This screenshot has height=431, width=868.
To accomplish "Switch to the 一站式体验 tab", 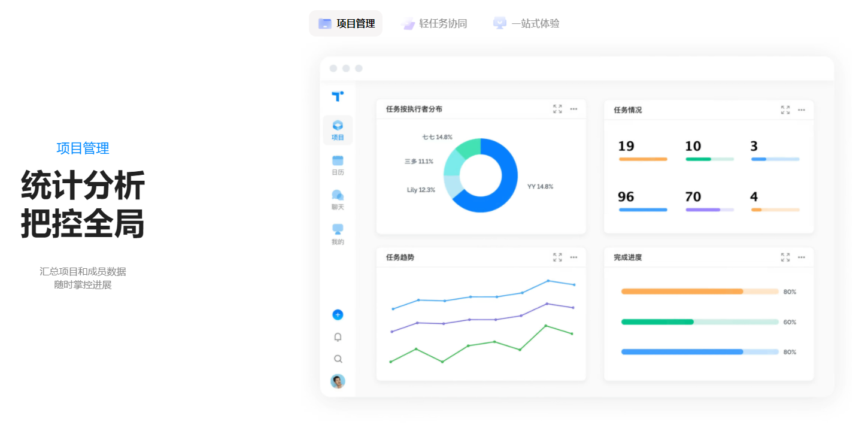I will click(x=526, y=23).
